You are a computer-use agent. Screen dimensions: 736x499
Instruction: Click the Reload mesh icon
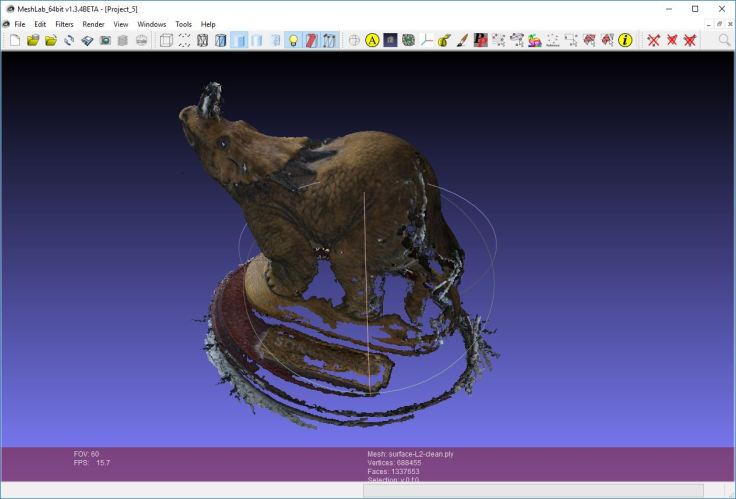tap(69, 40)
